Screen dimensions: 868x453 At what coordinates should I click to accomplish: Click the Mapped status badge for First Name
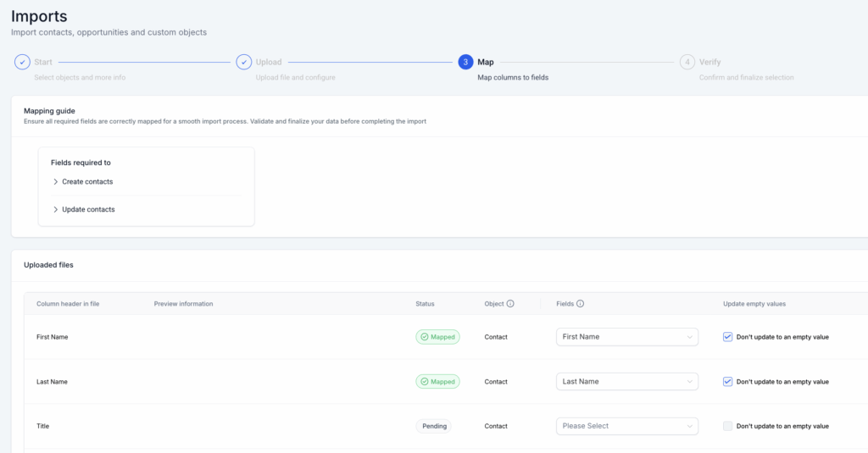pos(437,337)
